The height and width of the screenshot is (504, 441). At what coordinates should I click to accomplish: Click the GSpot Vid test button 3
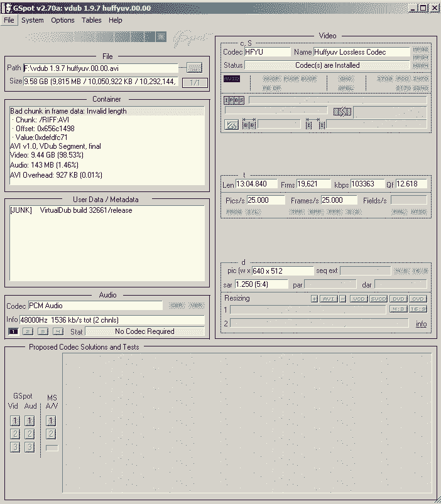pos(15,447)
